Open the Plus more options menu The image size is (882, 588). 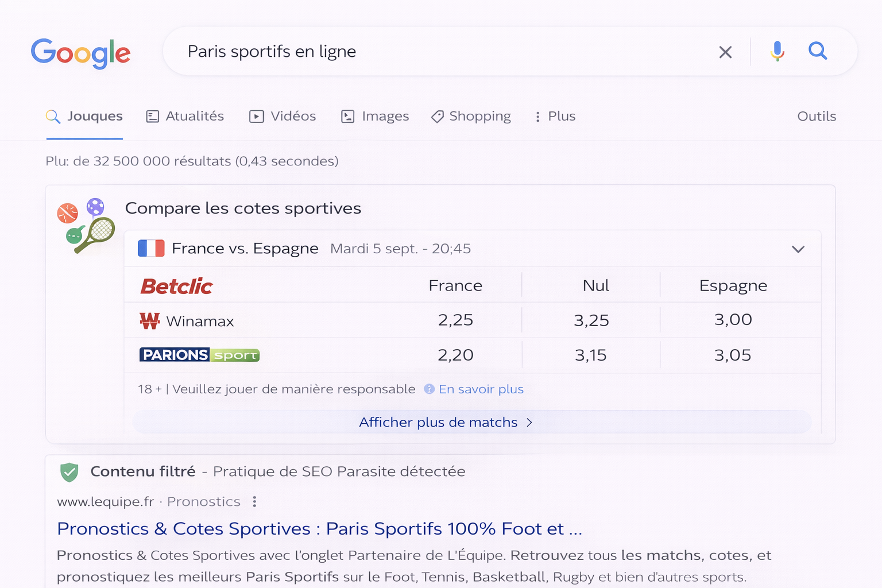pos(555,117)
